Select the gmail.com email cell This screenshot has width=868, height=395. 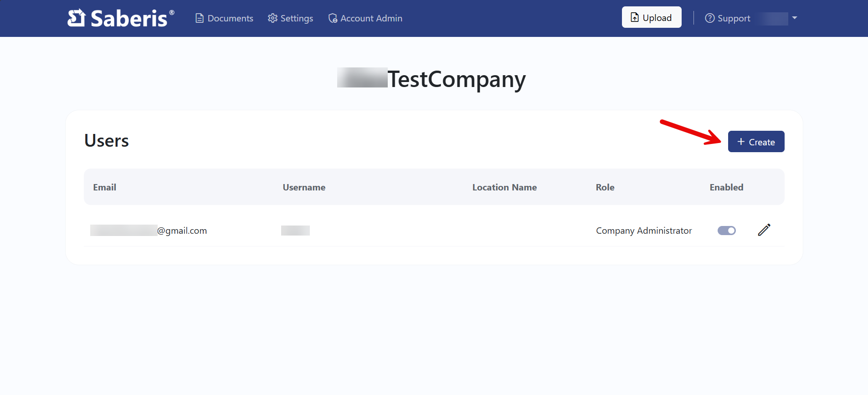149,231
